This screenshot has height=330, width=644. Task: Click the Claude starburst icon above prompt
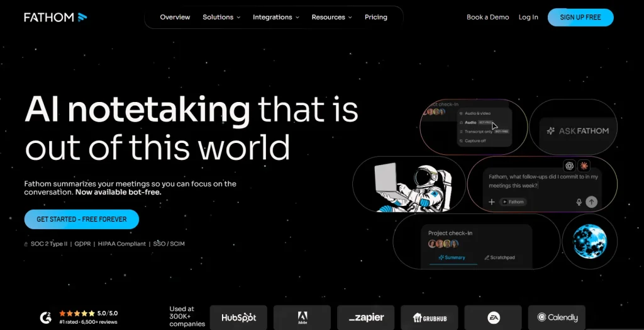[584, 166]
